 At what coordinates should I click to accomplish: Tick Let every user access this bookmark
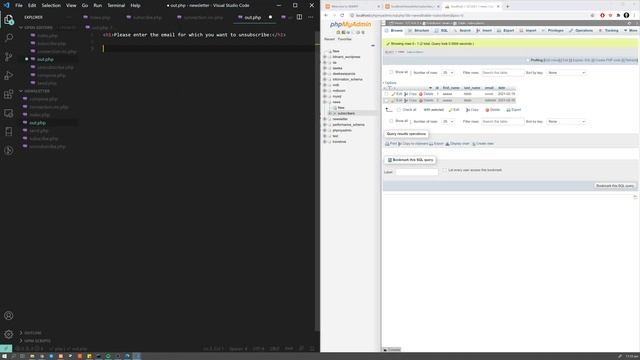click(x=445, y=170)
